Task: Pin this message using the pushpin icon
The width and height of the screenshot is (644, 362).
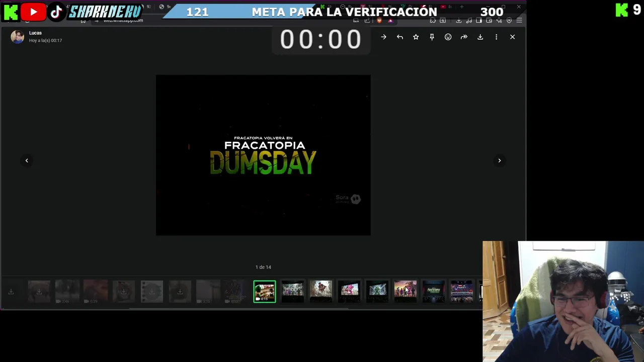Action: click(432, 37)
